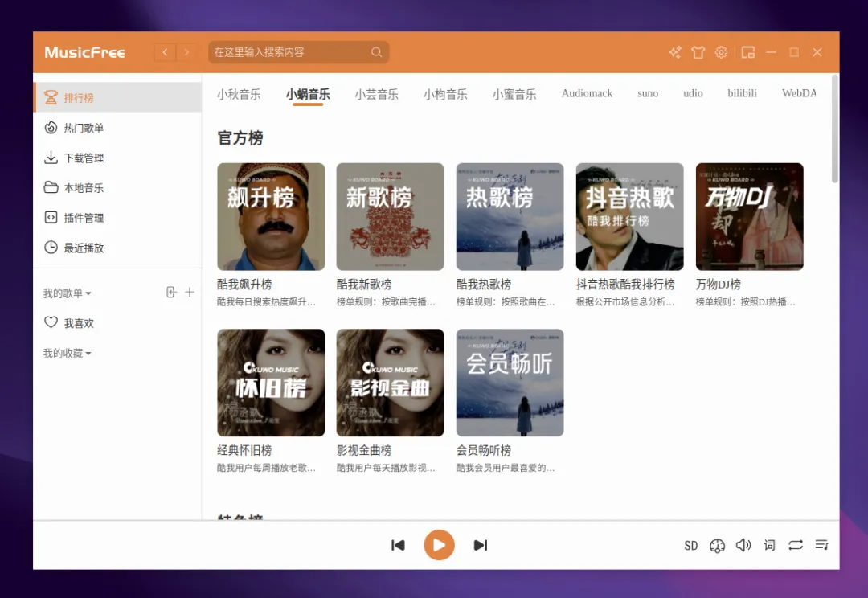
Task: Open the 抖音热歌 chart cover
Action: pyautogui.click(x=630, y=216)
